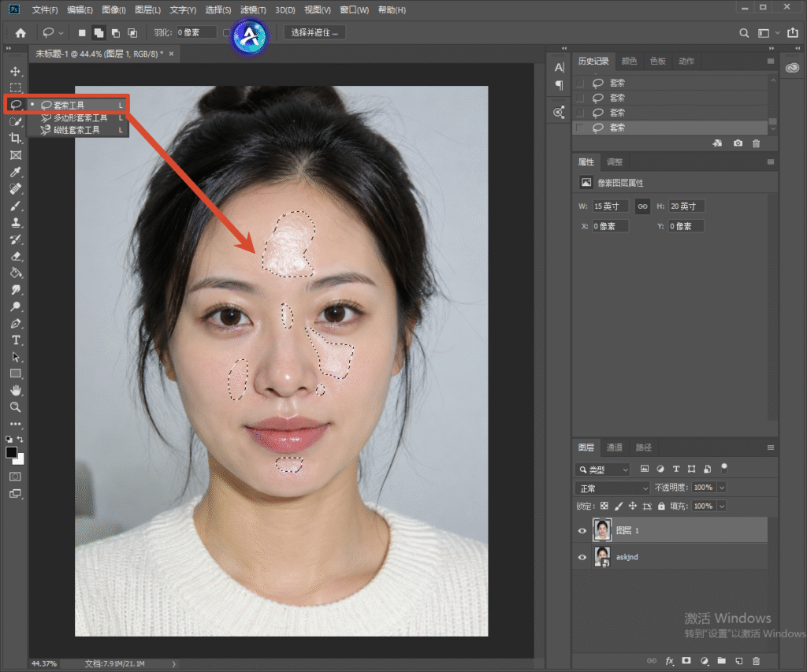This screenshot has height=672, width=807.
Task: Select the Horizontal Type tool
Action: click(16, 340)
